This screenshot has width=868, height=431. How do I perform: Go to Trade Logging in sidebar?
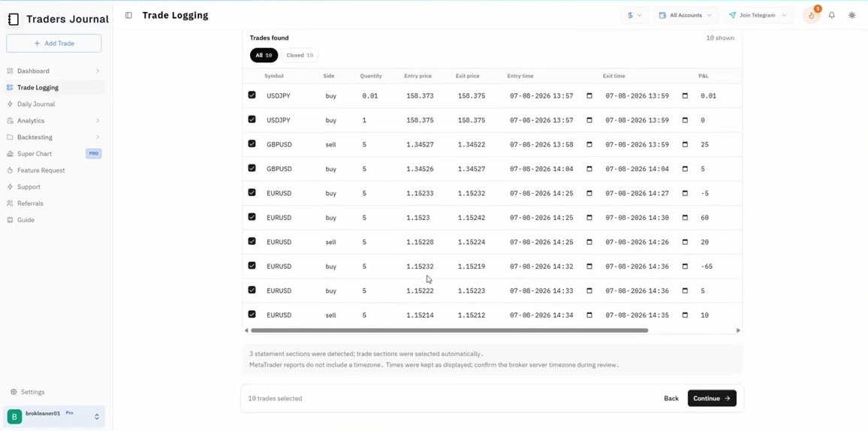[54, 87]
